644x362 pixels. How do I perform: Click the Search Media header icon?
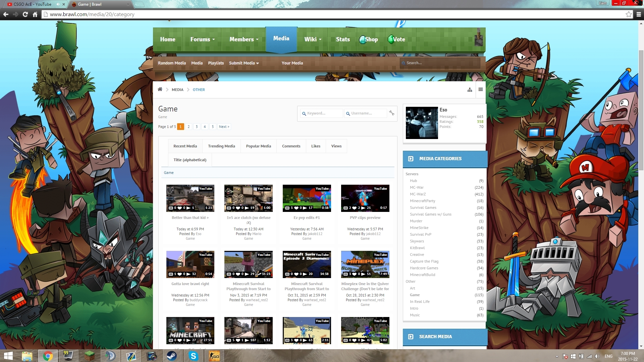tap(411, 336)
